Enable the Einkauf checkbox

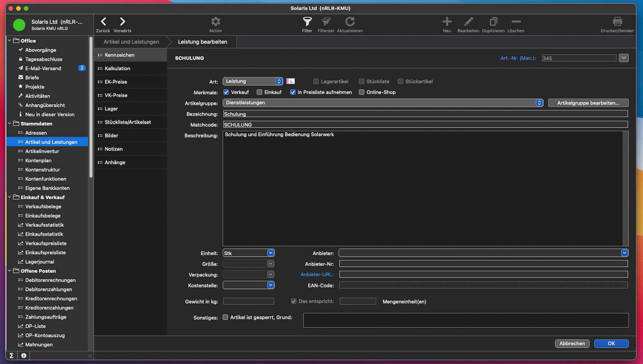(259, 92)
